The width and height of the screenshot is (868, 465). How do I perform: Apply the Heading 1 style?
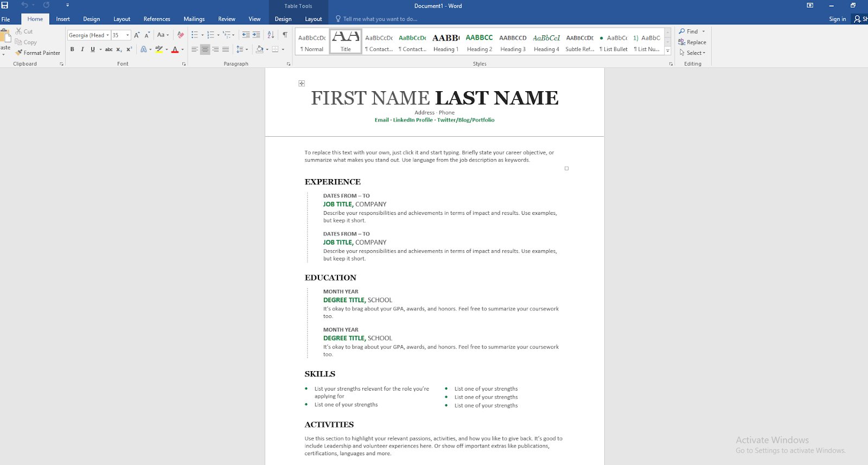coord(446,42)
